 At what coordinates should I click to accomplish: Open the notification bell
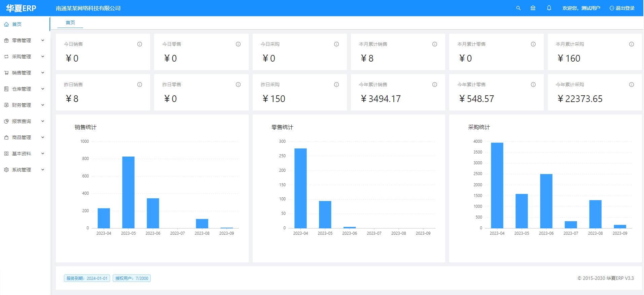click(549, 8)
